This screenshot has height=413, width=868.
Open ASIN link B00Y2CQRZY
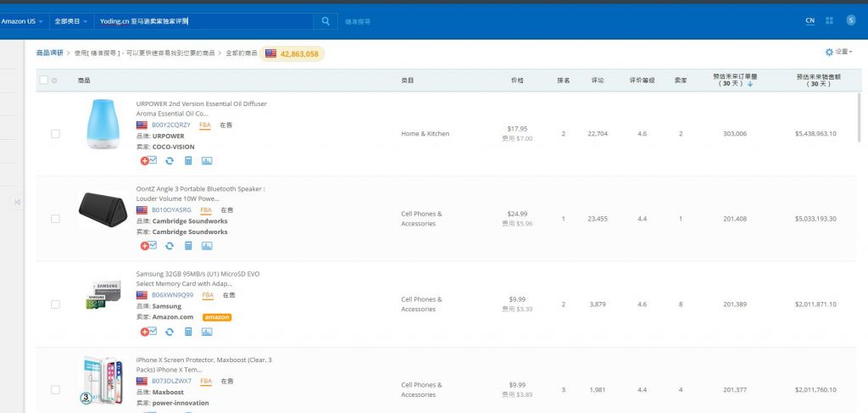tap(171, 125)
